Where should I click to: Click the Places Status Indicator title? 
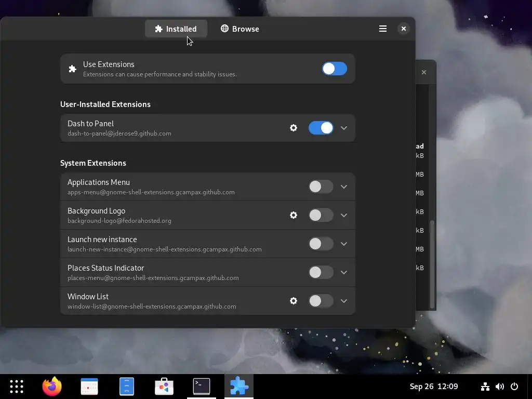106,268
